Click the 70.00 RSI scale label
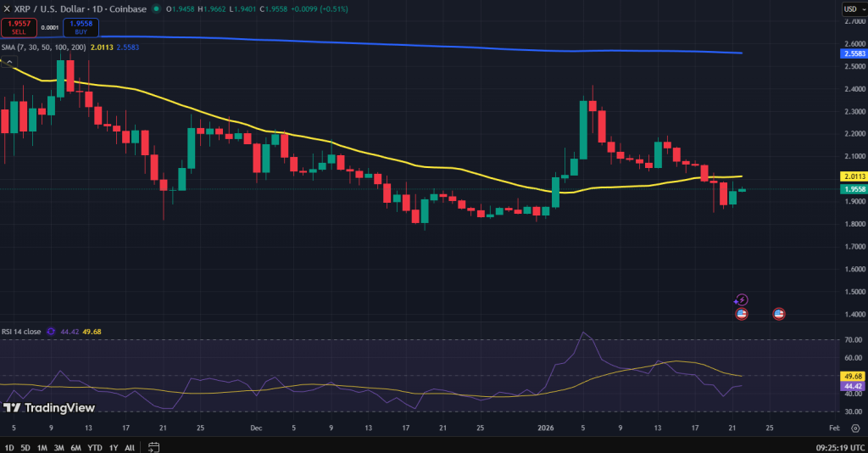Screen dimensions: 868x453 (854, 340)
